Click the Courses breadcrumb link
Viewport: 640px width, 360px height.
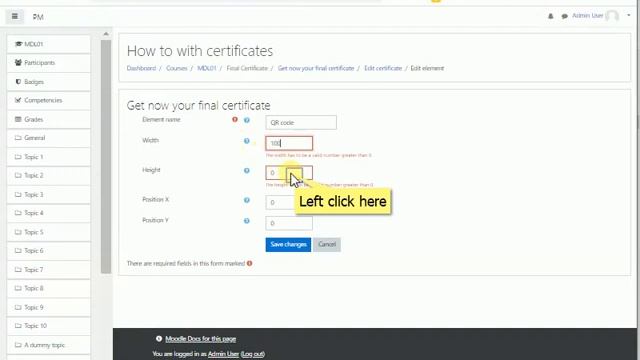coord(176,68)
